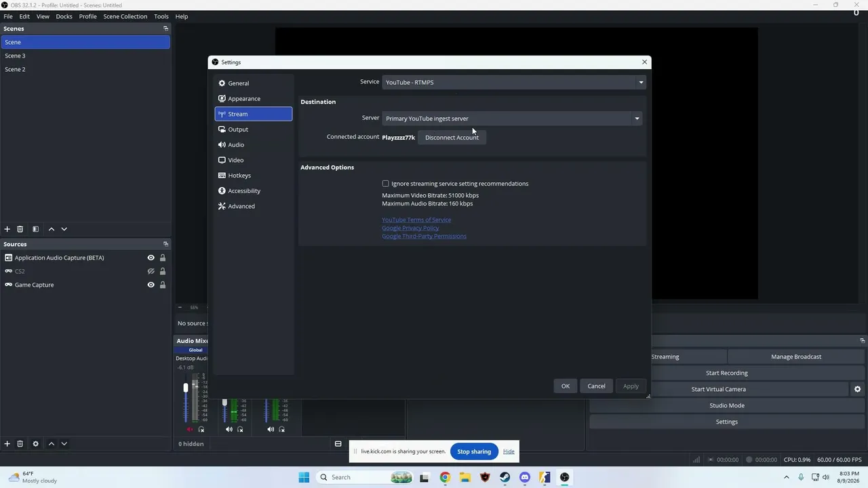Viewport: 868px width, 488px height.
Task: Show the CS2 source with its eye icon
Action: tap(151, 271)
